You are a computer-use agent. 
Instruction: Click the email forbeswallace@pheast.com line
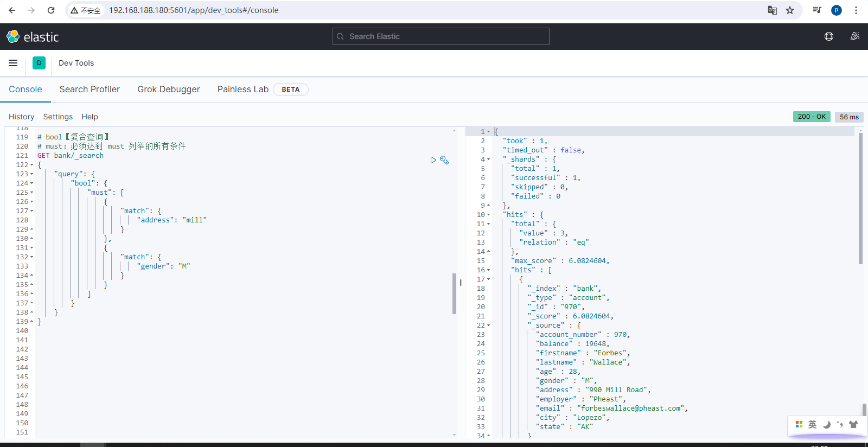[x=612, y=408]
